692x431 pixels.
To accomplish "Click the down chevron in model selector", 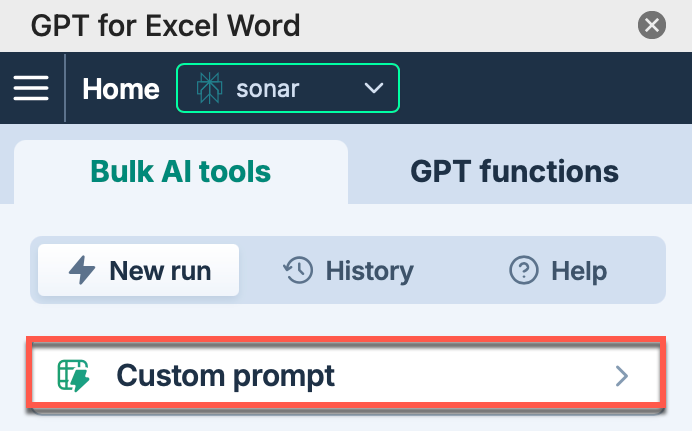I will (x=374, y=88).
